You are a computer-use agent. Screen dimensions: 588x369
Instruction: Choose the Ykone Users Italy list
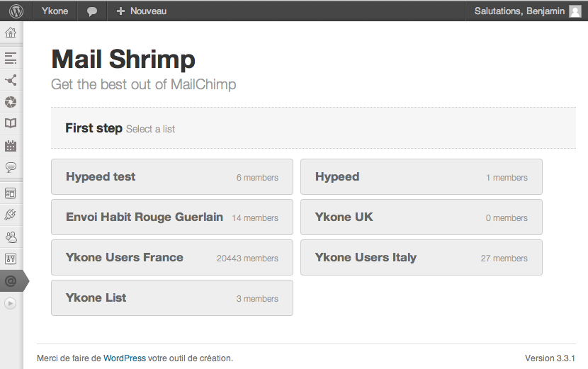pyautogui.click(x=422, y=257)
